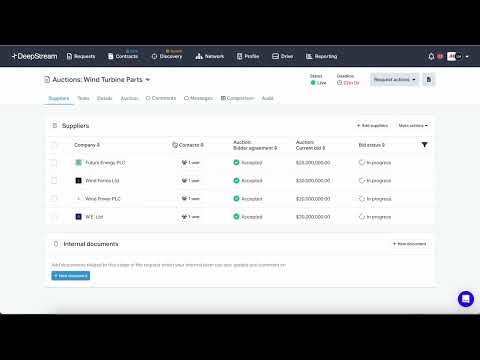Sort the table by Company column
Screen dimensions: 480x360
pos(87,145)
